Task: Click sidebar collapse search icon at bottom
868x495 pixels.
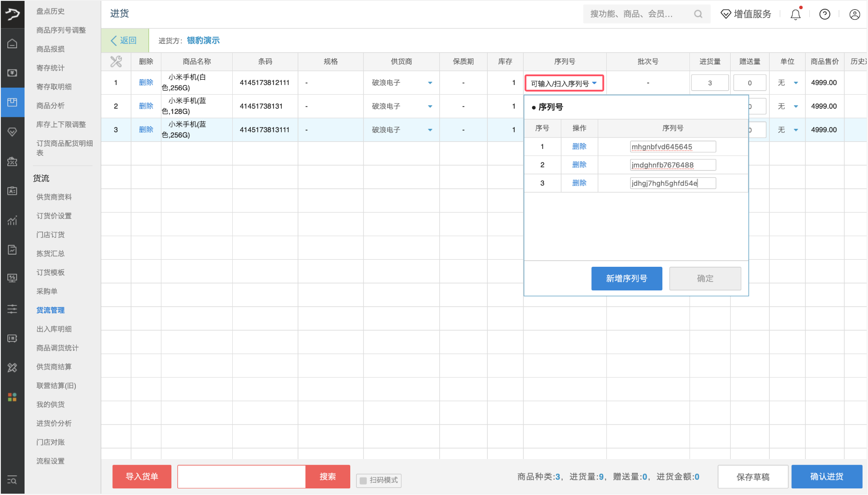Action: click(12, 480)
